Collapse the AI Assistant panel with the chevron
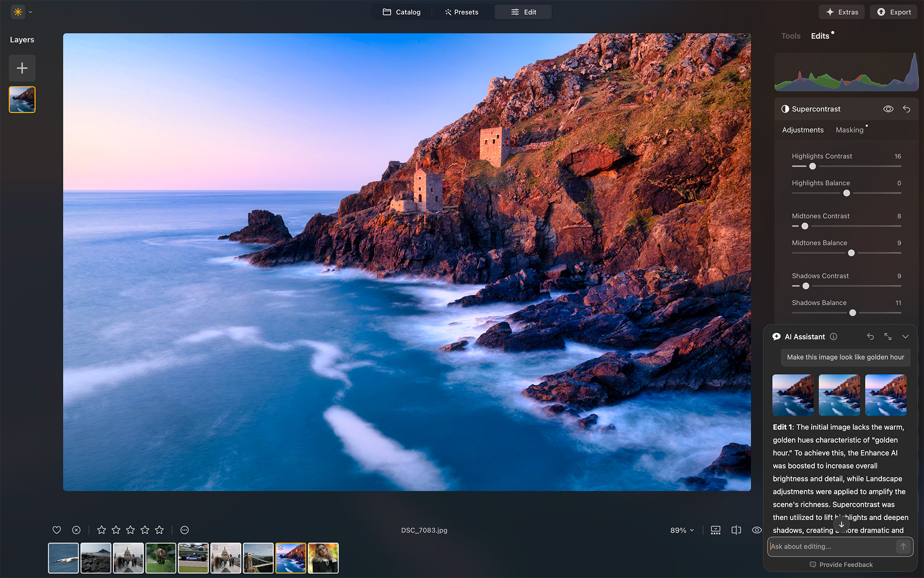Image resolution: width=924 pixels, height=578 pixels. 905,337
